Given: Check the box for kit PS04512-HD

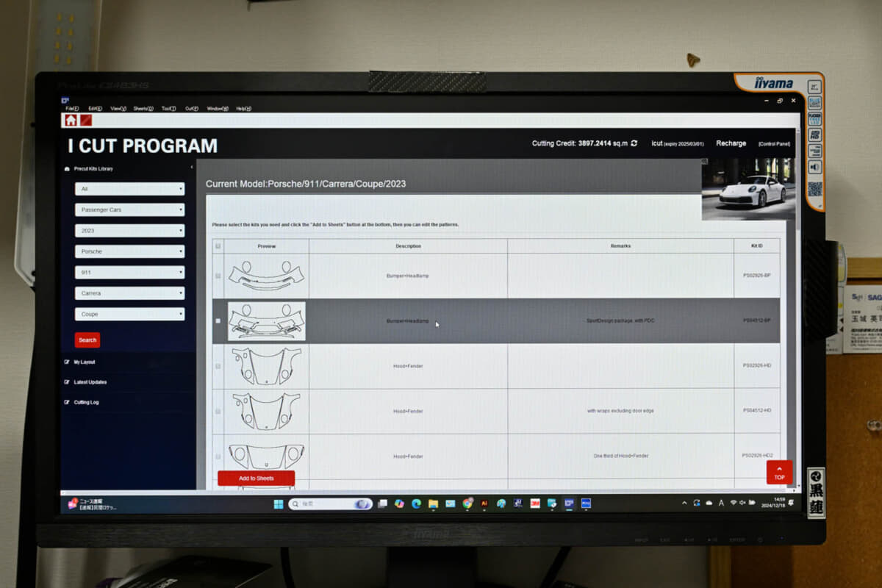Looking at the screenshot, I should (x=218, y=411).
